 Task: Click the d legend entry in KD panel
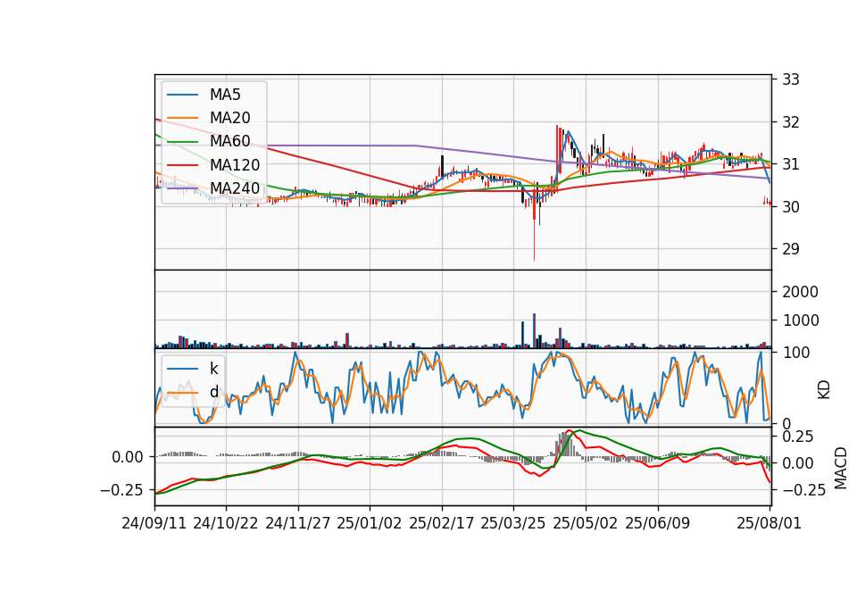tap(193, 392)
